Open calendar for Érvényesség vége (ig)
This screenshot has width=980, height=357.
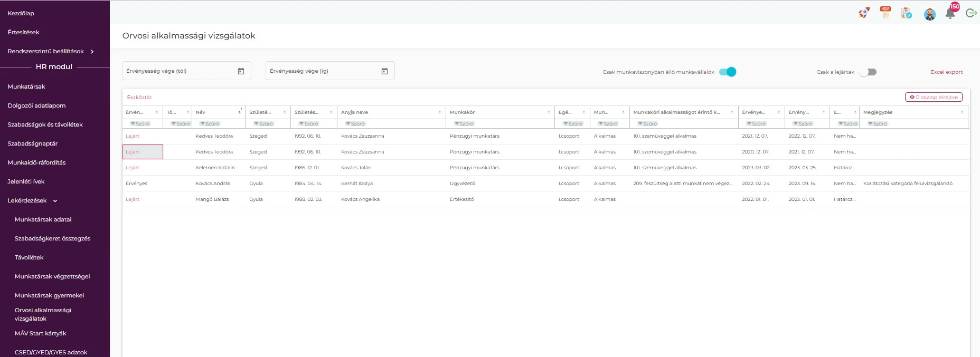[x=384, y=71]
